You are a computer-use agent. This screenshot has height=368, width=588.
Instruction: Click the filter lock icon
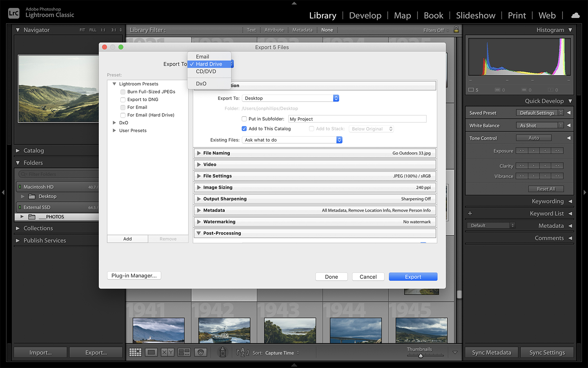pos(456,29)
